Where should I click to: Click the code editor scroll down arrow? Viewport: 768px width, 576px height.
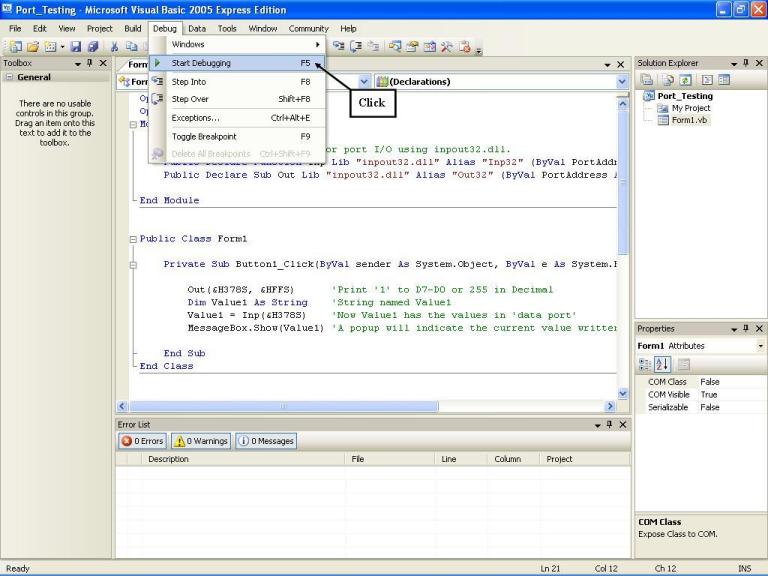(x=623, y=393)
